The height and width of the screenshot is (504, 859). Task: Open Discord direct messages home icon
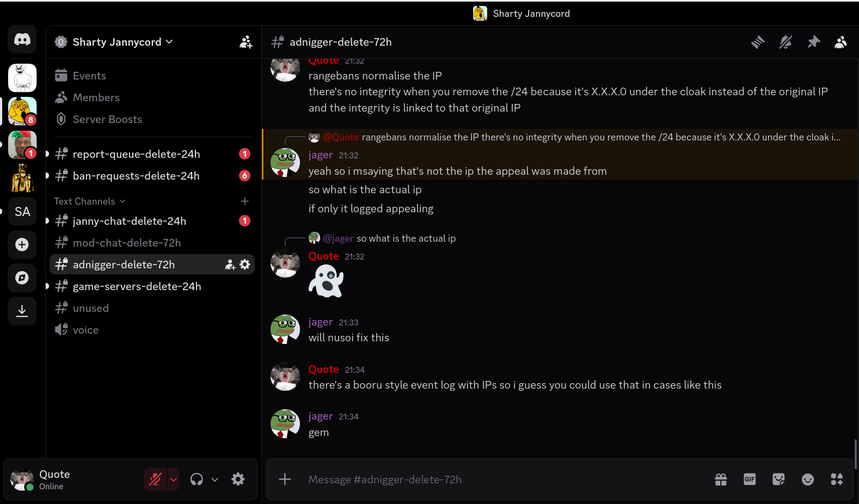tap(22, 40)
